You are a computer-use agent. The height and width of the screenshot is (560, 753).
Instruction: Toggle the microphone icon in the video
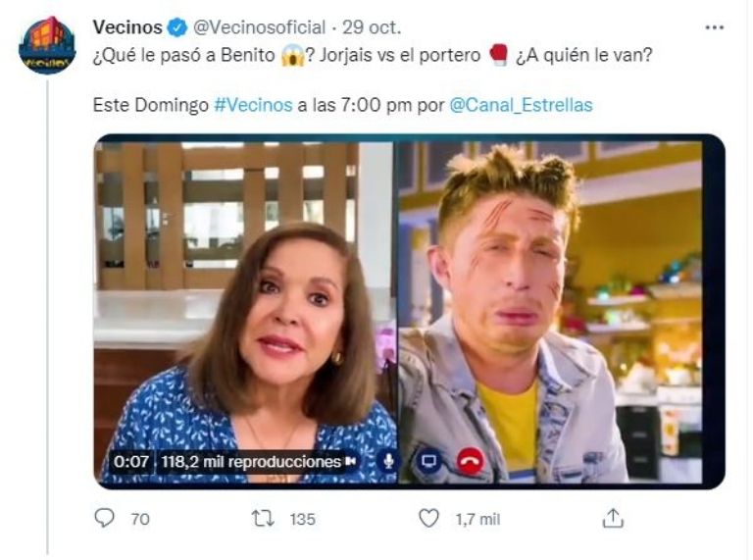tap(389, 460)
